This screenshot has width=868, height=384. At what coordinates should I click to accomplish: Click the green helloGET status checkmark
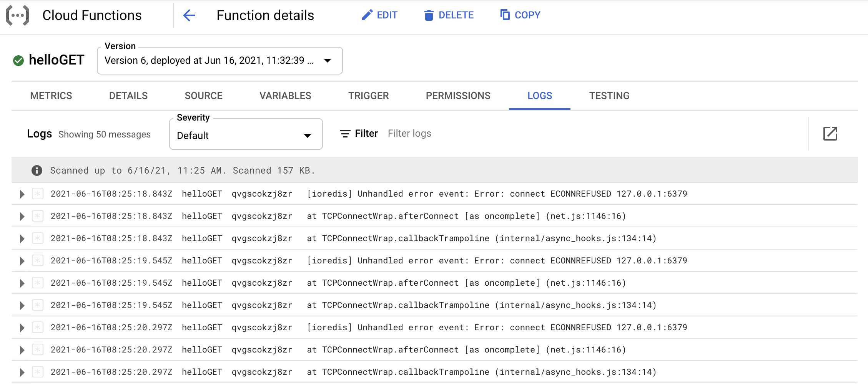pos(18,60)
